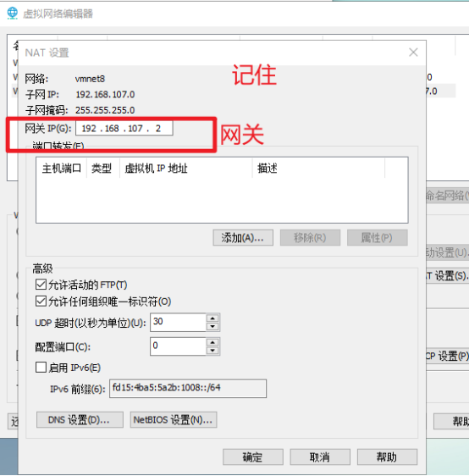Click the Virtual Network Editor globe icon

tap(13, 13)
